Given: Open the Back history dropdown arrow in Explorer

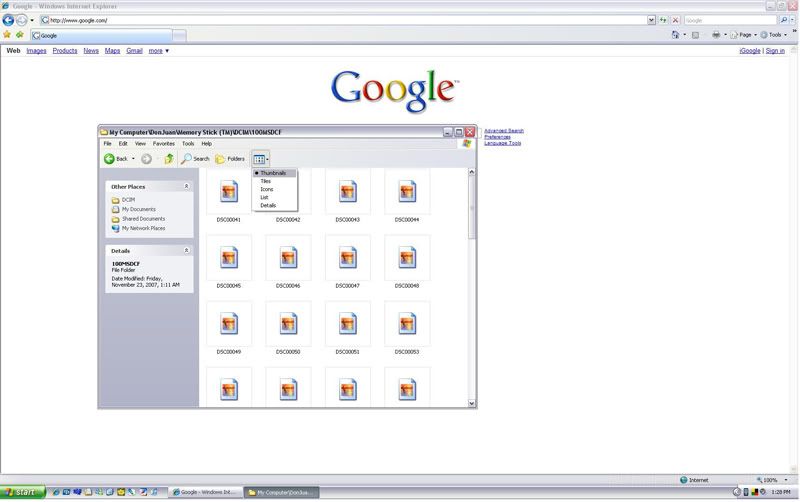Looking at the screenshot, I should point(133,159).
